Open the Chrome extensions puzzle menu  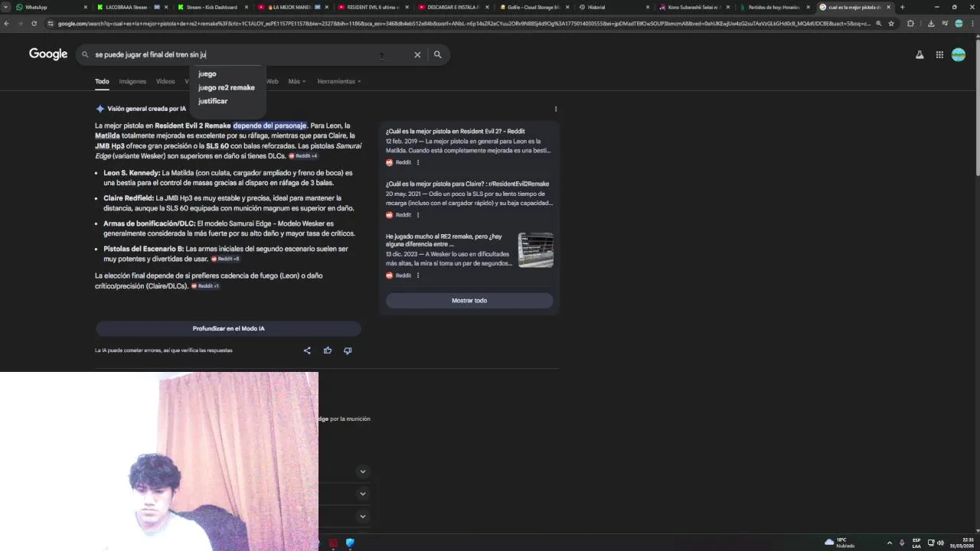point(910,24)
